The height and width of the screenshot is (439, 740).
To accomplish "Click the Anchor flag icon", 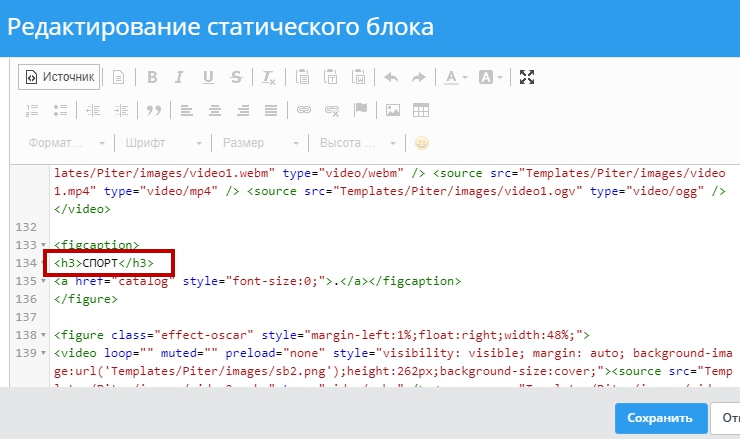I will (x=361, y=110).
